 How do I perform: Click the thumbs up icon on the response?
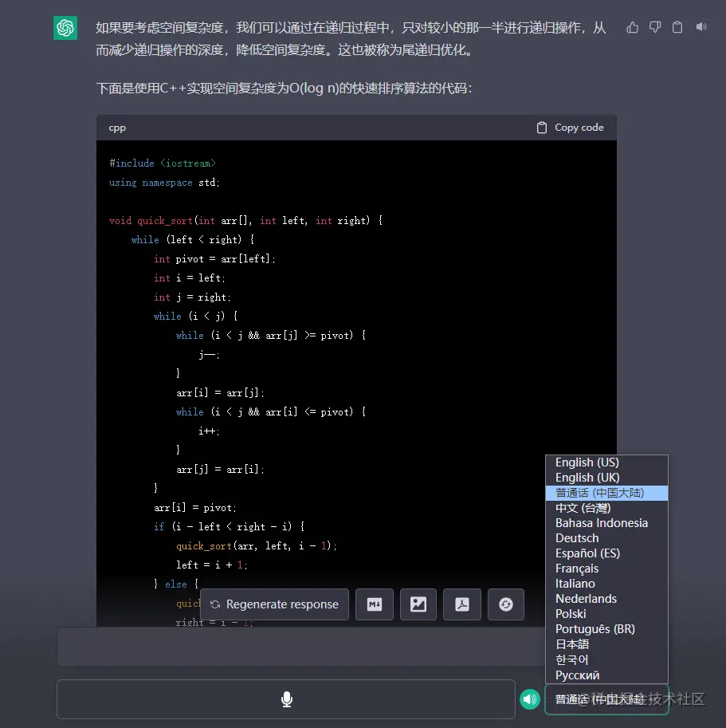632,28
